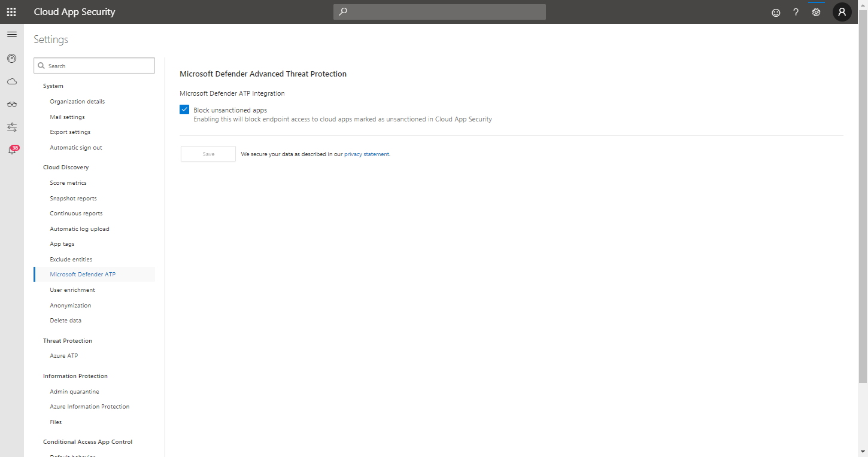Image resolution: width=868 pixels, height=457 pixels.
Task: Click the System section heading
Action: click(x=53, y=86)
